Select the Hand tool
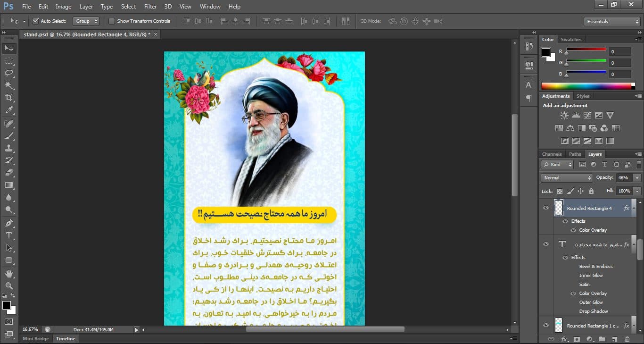This screenshot has width=644, height=344. point(9,274)
